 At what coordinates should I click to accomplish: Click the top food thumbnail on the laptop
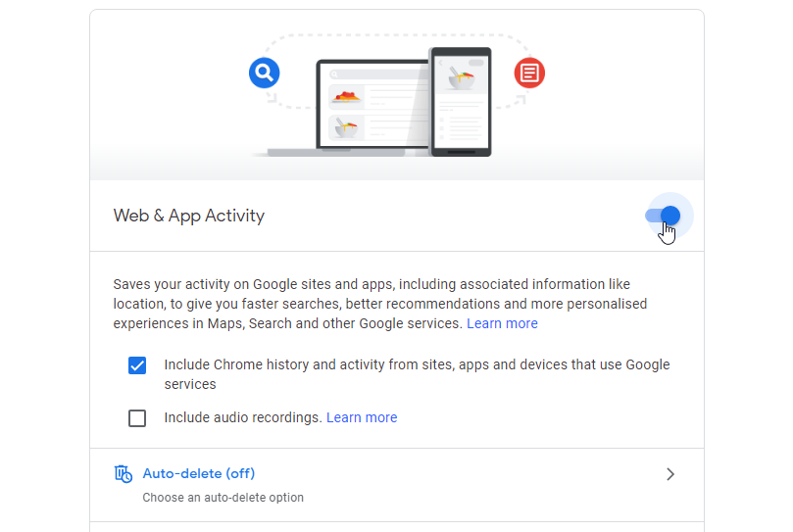[347, 96]
